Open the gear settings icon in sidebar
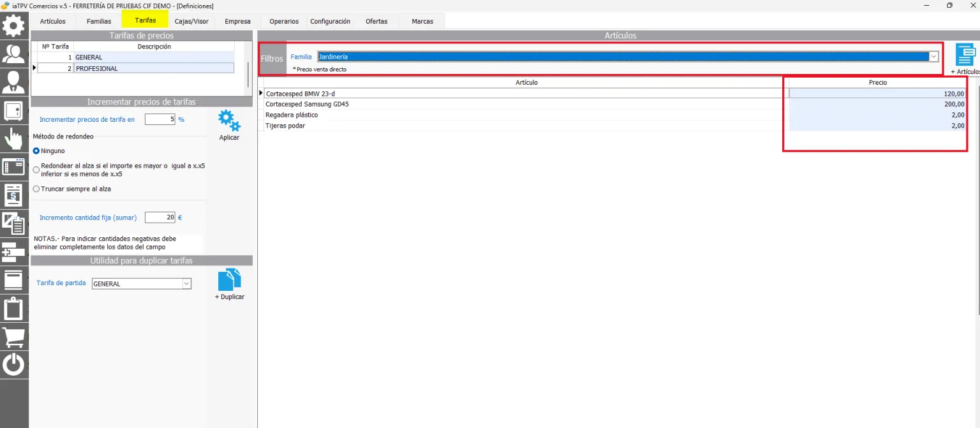Image resolution: width=980 pixels, height=428 pixels. click(14, 26)
